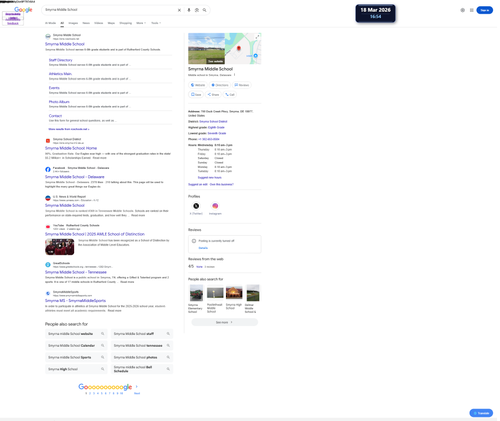Image resolution: width=500 pixels, height=421 pixels.
Task: Expand the More search filters dropdown
Action: click(141, 23)
